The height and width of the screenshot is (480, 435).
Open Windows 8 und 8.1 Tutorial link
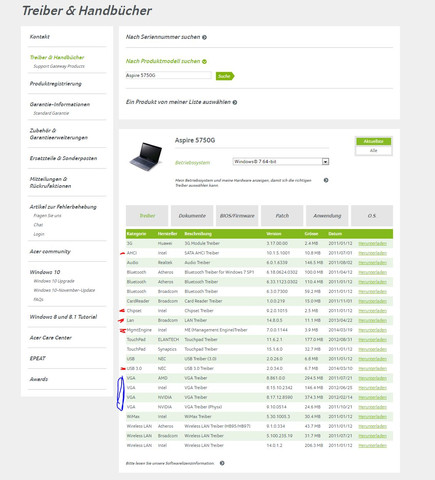coord(63,317)
